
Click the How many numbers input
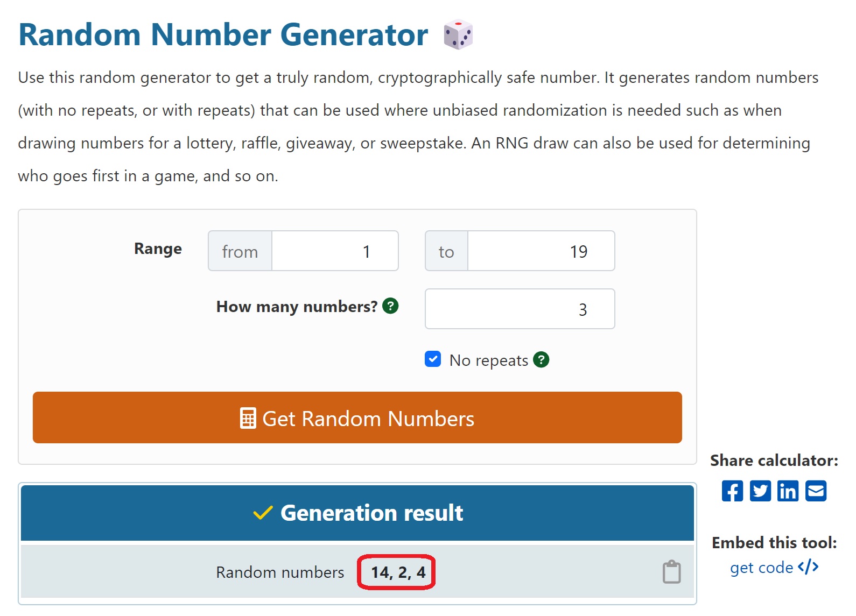coord(520,309)
